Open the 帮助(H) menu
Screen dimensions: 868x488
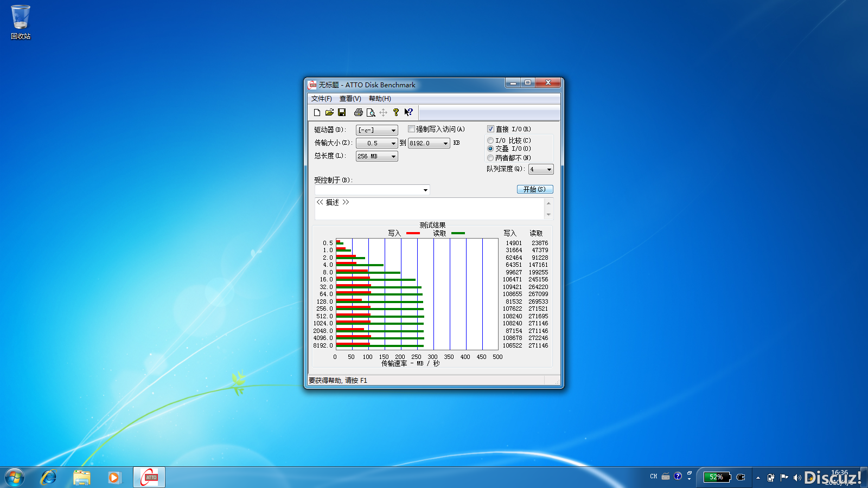[x=380, y=99]
